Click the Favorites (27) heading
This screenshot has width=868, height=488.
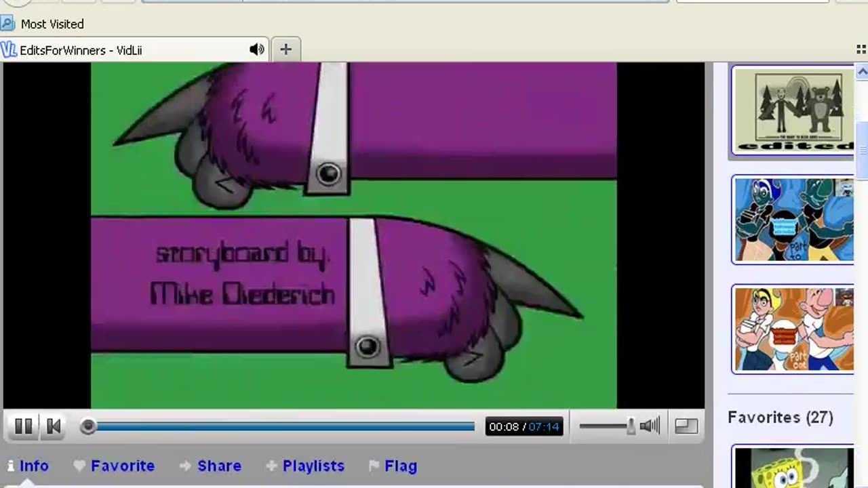(x=781, y=418)
